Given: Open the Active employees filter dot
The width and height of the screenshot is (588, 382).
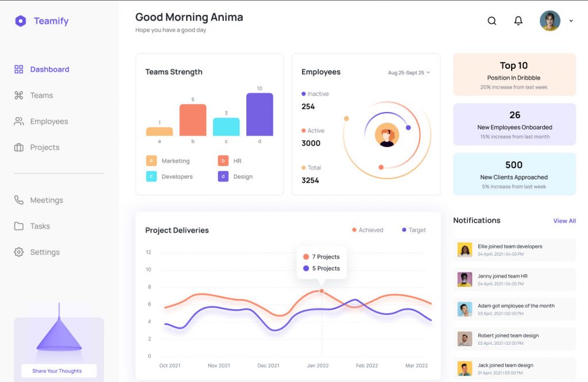Looking at the screenshot, I should click(304, 130).
